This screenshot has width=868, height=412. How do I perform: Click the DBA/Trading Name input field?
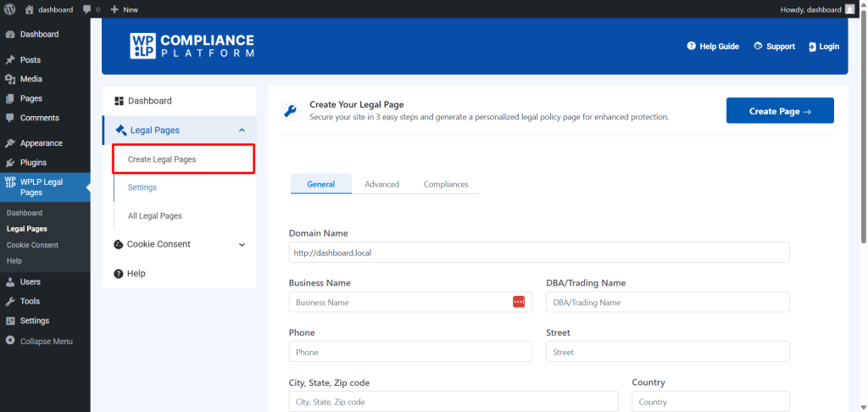(x=668, y=302)
